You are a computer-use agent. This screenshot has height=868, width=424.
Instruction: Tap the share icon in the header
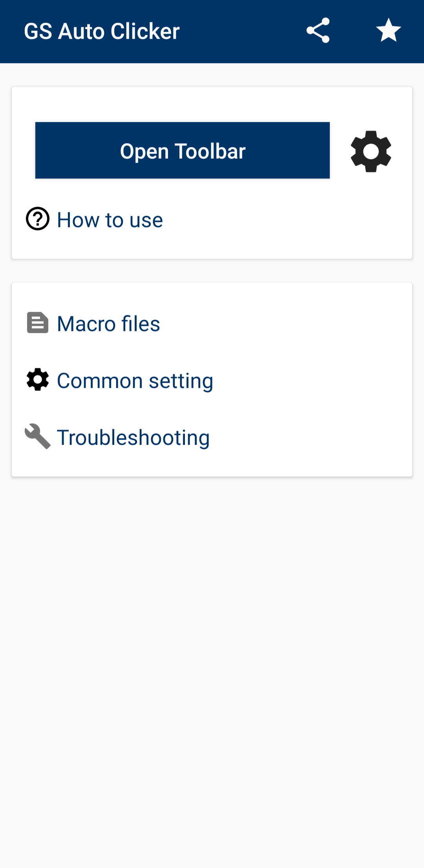point(318,31)
